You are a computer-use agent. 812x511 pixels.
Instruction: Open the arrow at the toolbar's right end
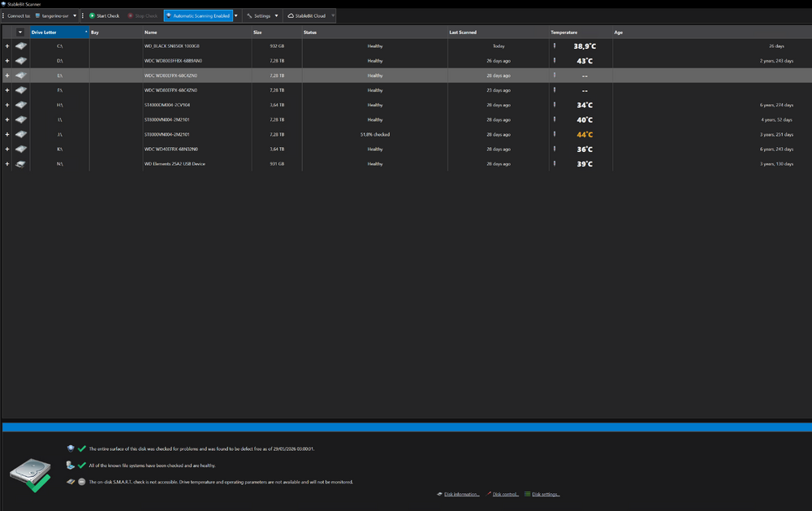tap(333, 16)
